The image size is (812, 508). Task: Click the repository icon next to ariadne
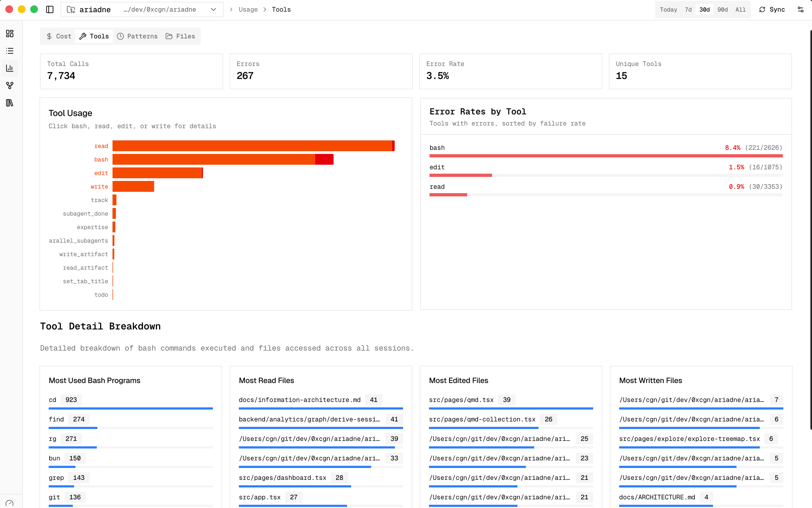(x=71, y=9)
